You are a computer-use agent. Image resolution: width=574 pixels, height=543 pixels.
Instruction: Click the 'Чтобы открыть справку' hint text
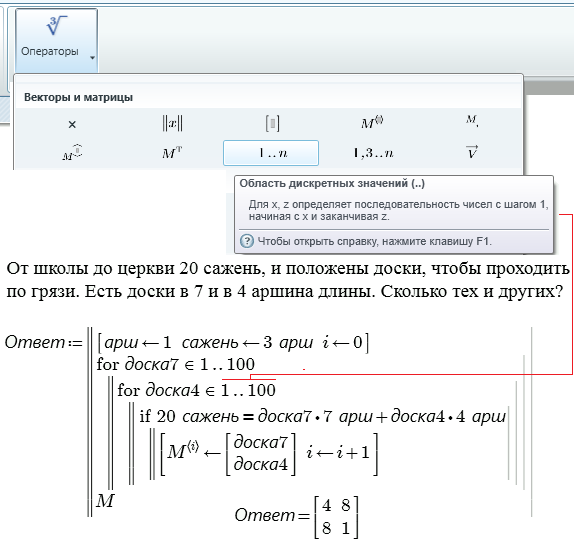pyautogui.click(x=374, y=241)
